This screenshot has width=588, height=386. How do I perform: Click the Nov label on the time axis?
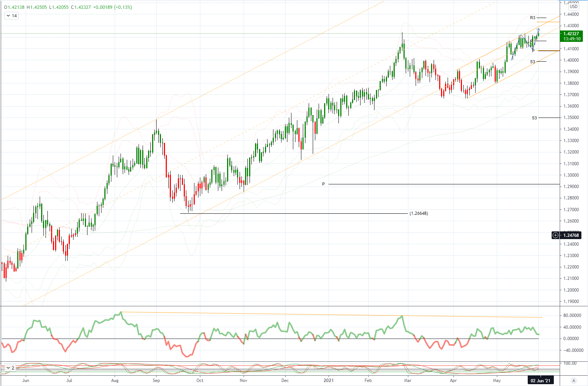point(243,380)
